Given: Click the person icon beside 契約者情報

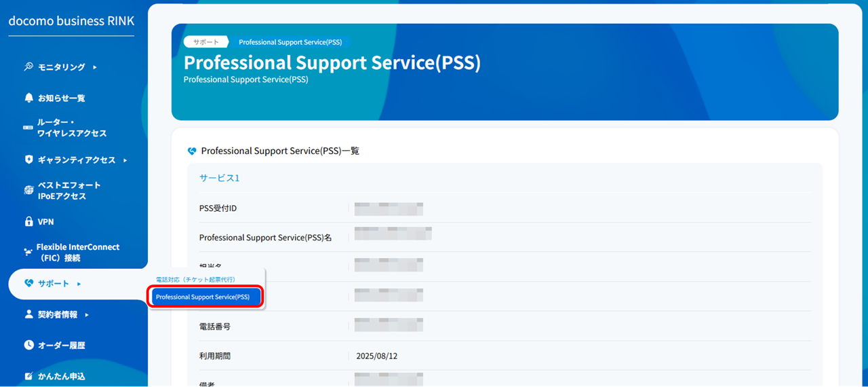Looking at the screenshot, I should click(28, 314).
